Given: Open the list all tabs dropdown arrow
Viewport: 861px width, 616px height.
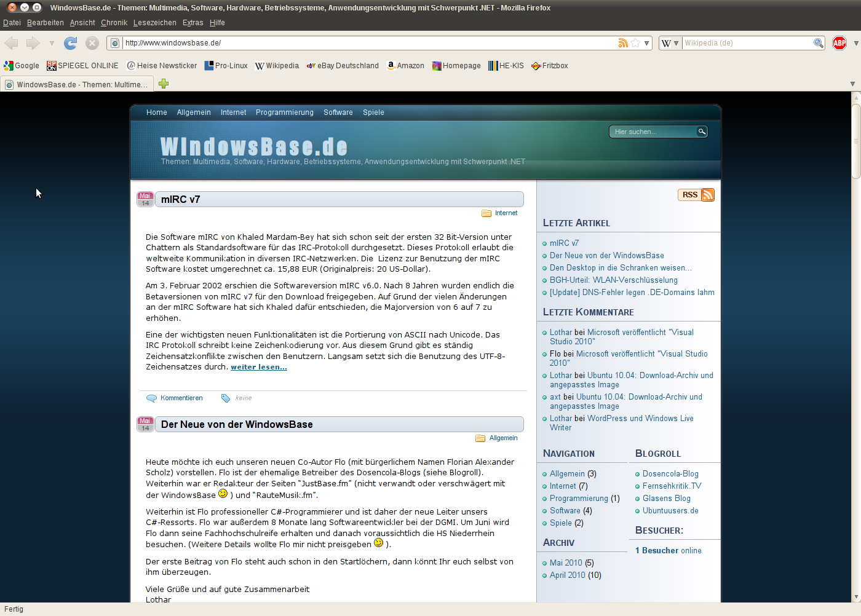Looking at the screenshot, I should (x=852, y=84).
